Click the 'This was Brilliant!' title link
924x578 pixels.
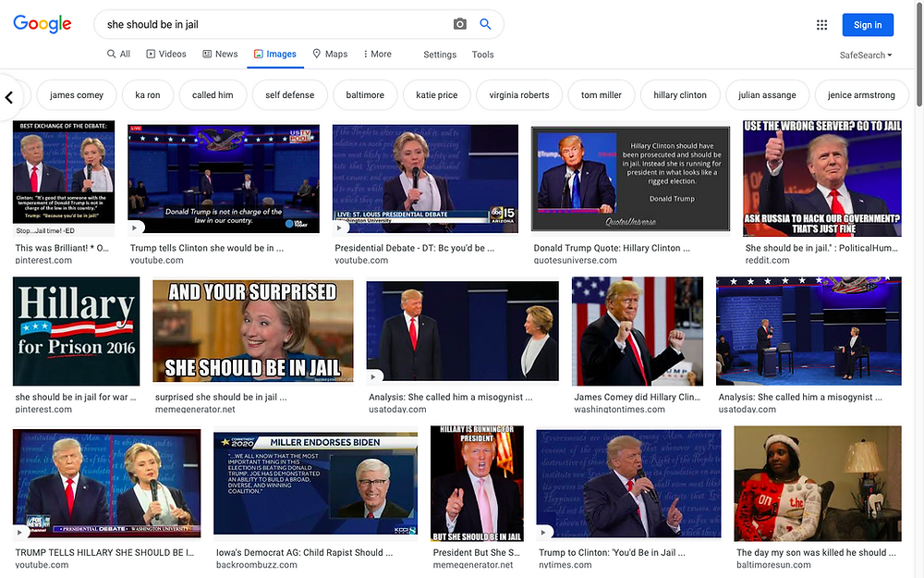[62, 248]
